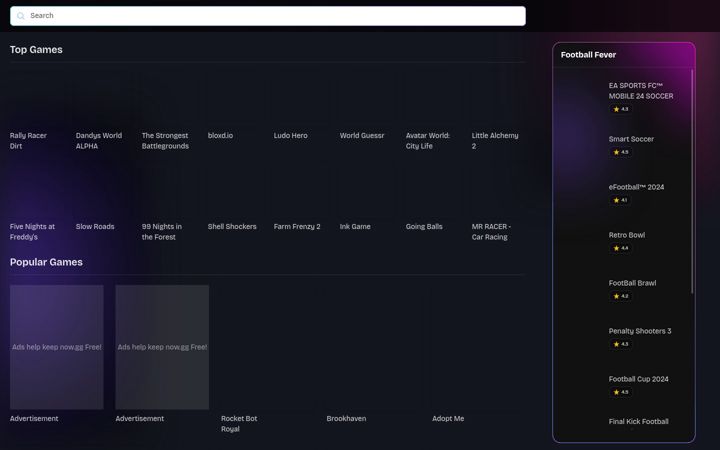Click the Search input field

pos(268,16)
